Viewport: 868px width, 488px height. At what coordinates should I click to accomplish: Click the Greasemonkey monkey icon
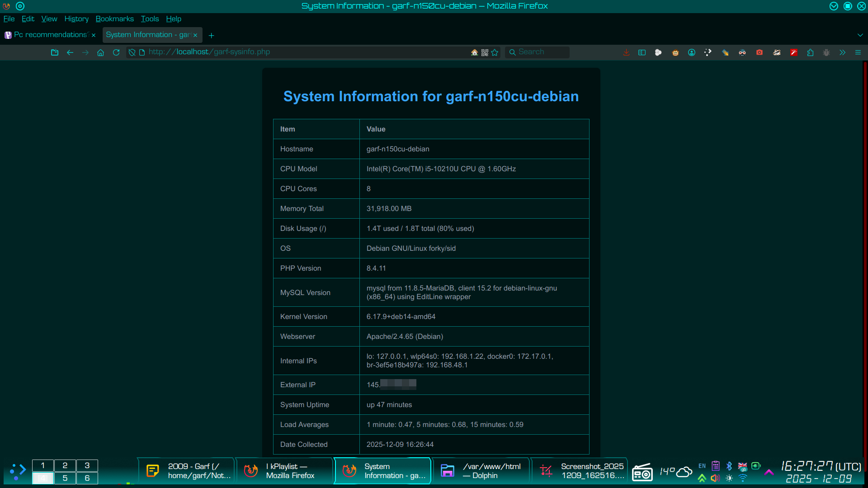(675, 52)
